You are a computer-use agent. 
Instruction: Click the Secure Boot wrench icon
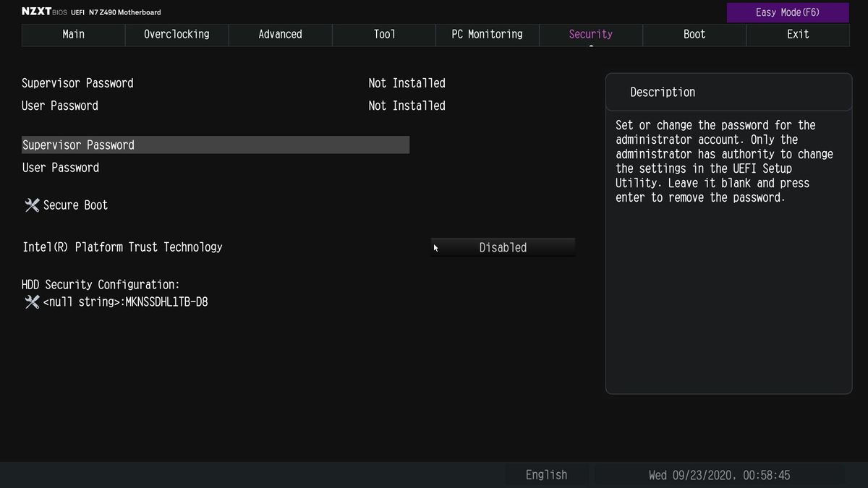coord(32,205)
